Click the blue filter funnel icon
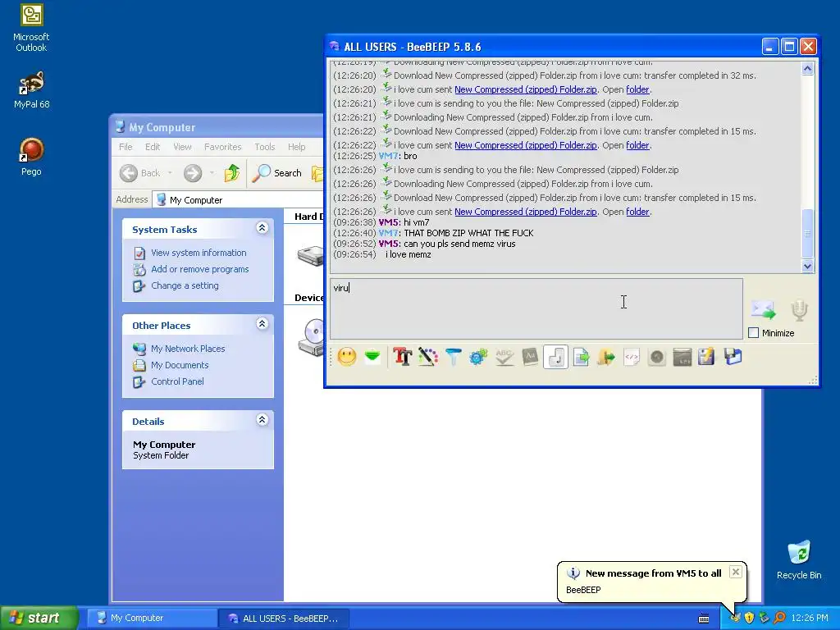The image size is (840, 630). [x=453, y=357]
